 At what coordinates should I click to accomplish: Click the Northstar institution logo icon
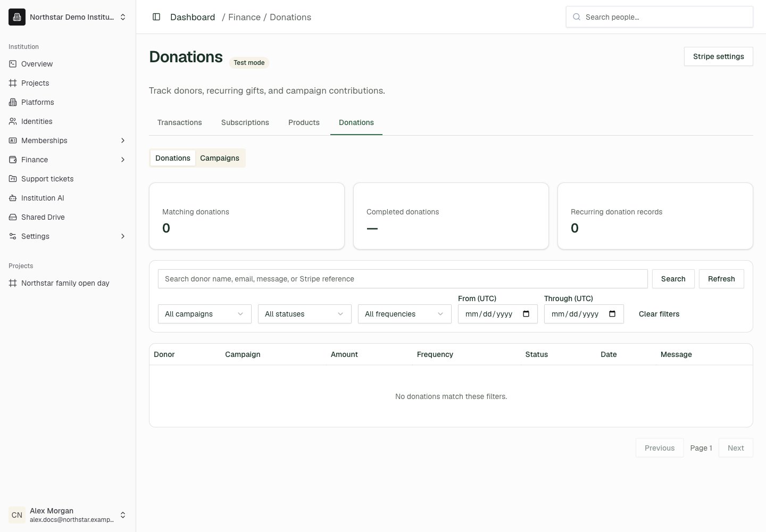[17, 17]
